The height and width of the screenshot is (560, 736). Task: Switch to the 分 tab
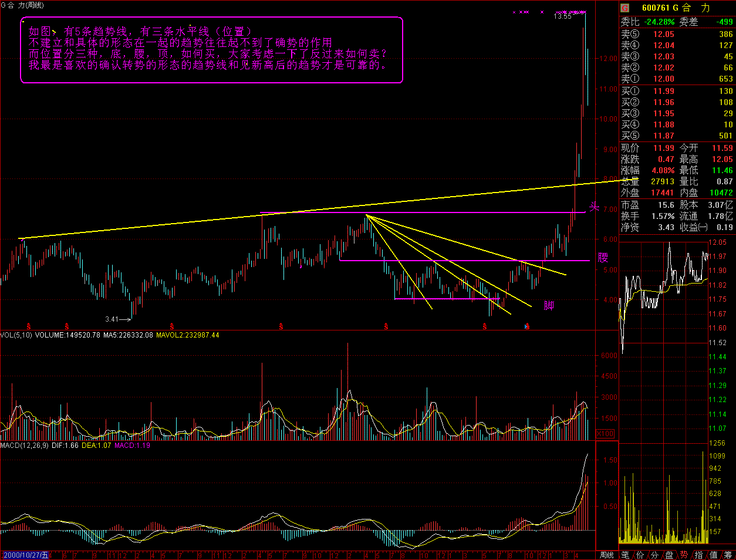point(654,555)
